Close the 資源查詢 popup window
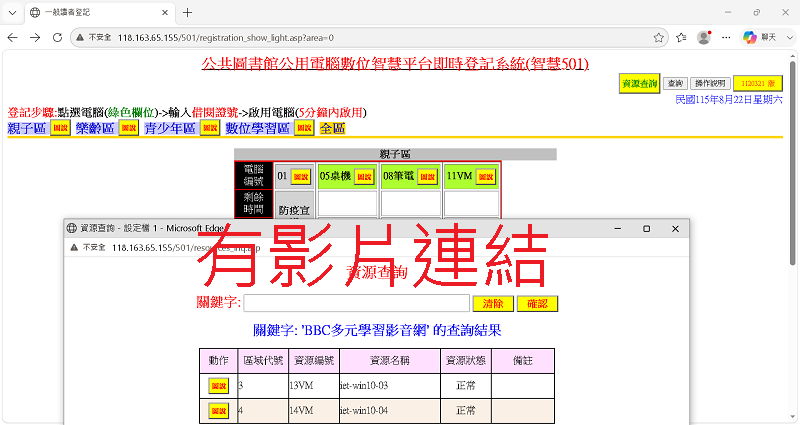Screen dimensions: 800x425 tap(675, 229)
